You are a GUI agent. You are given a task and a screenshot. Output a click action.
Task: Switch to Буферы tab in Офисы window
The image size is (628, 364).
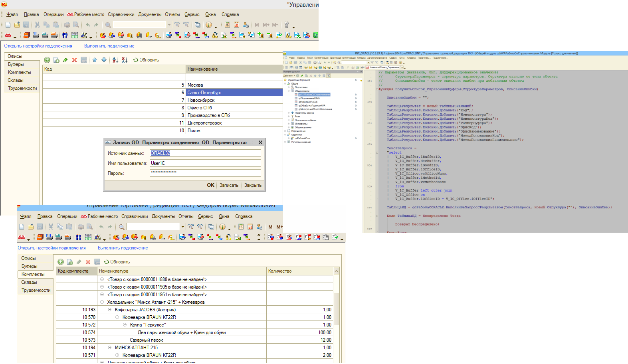[16, 64]
